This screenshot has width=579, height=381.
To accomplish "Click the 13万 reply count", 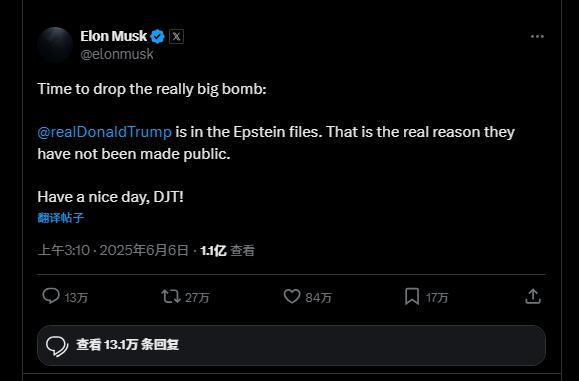I will tap(76, 298).
